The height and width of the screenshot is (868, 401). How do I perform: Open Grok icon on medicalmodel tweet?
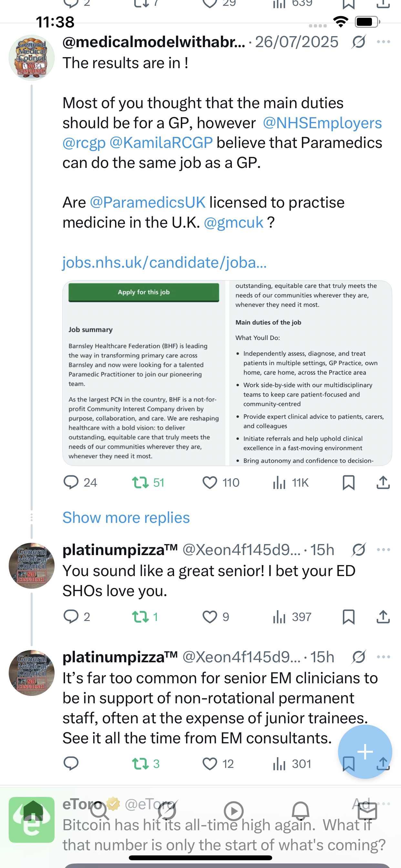click(358, 42)
